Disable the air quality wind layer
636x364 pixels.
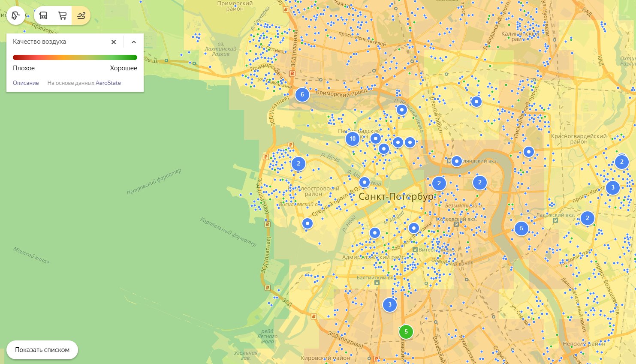(81, 16)
